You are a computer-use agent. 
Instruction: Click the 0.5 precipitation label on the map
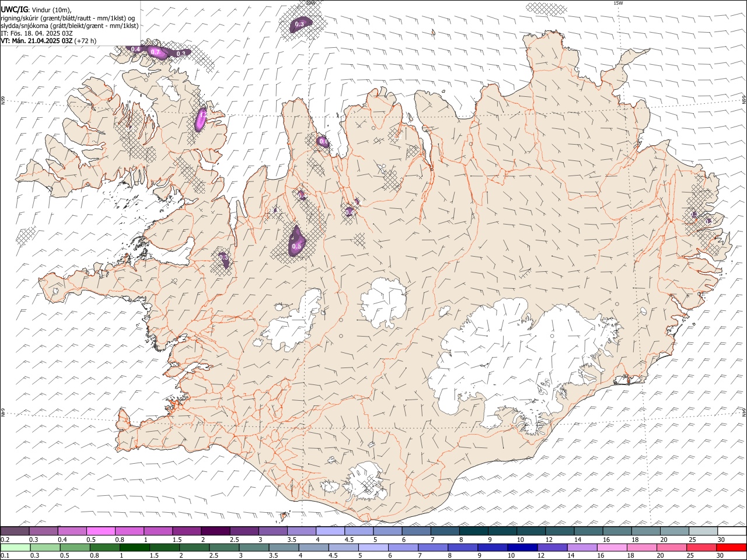point(296,247)
